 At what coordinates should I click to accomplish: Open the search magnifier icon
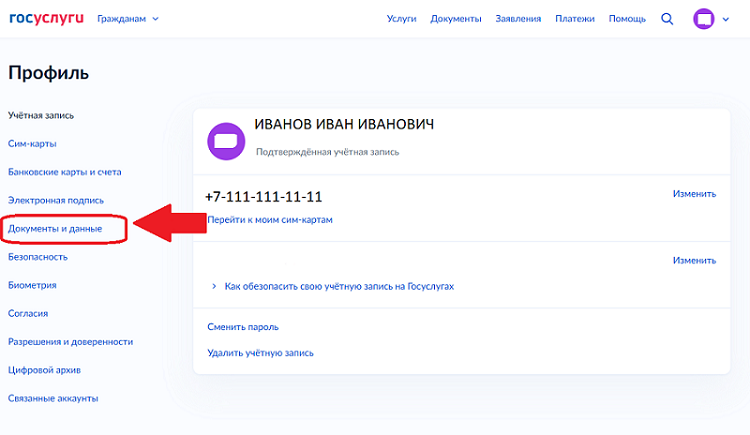coord(667,19)
